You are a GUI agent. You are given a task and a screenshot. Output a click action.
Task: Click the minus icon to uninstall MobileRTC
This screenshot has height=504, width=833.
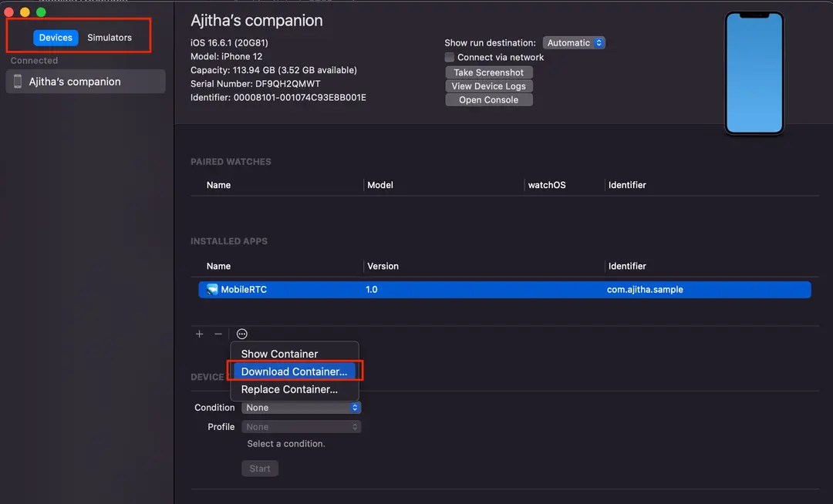point(218,334)
